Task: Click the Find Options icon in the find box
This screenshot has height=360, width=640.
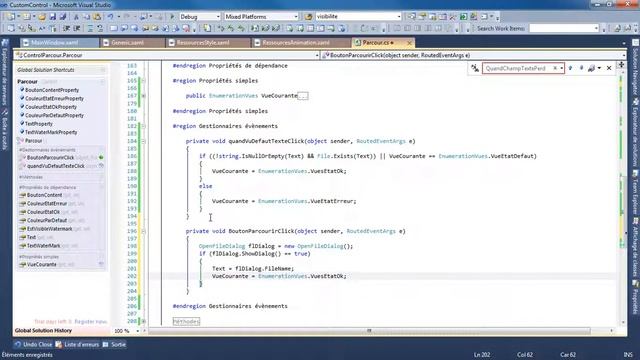Action: pyautogui.click(x=591, y=68)
